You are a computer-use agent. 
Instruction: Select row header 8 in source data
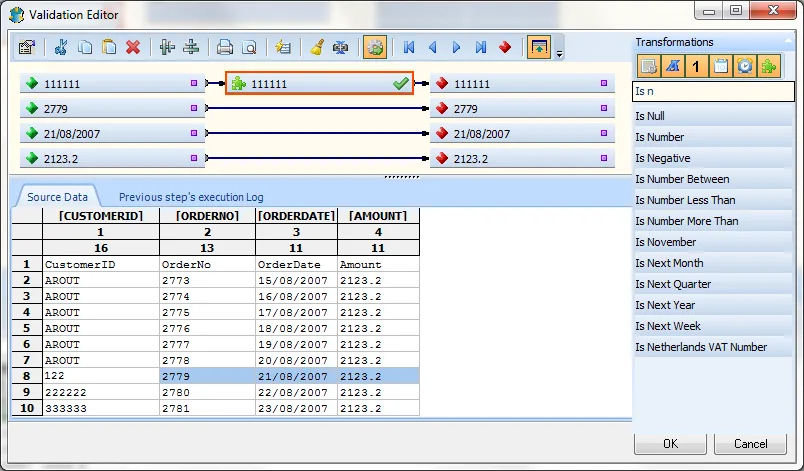click(x=27, y=376)
